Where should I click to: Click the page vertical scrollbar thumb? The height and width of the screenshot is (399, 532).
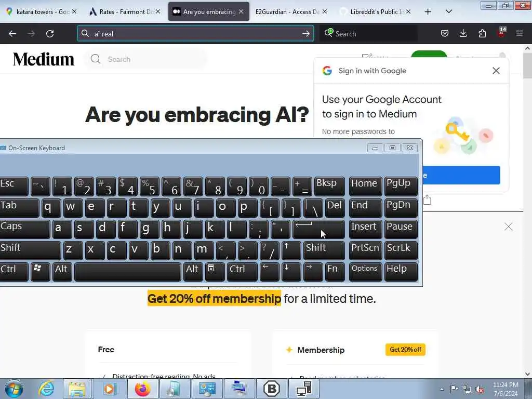[x=527, y=65]
